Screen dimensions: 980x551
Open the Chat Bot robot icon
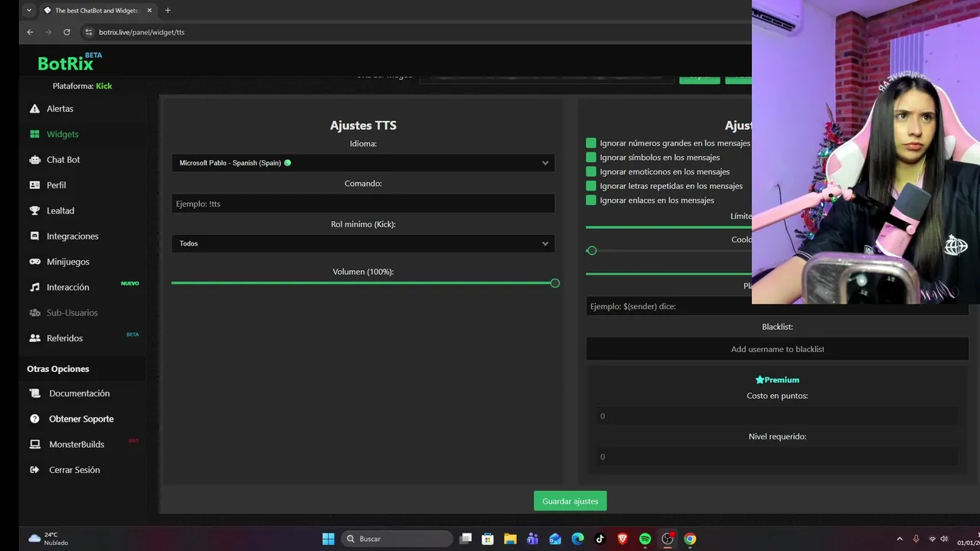tap(34, 160)
